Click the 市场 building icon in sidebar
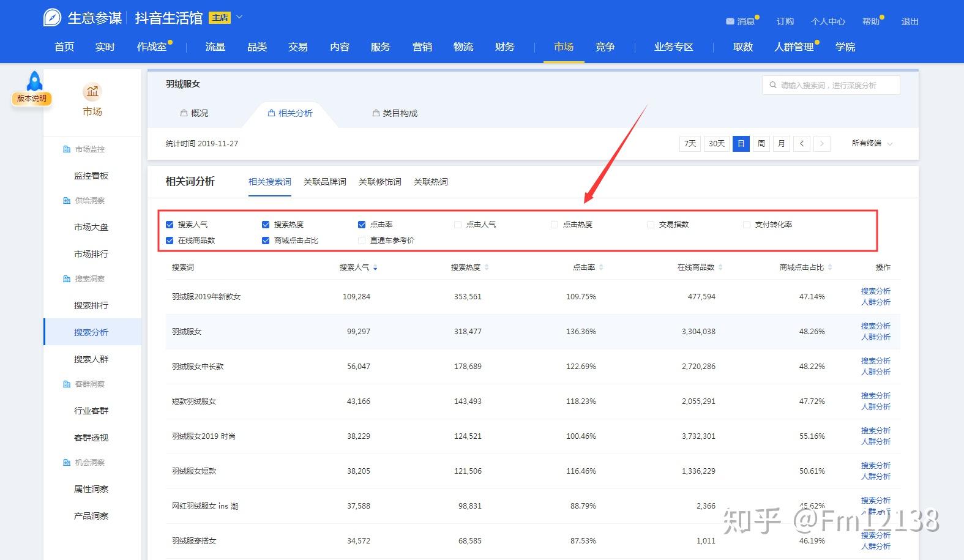Viewport: 964px width, 560px height. [92, 91]
